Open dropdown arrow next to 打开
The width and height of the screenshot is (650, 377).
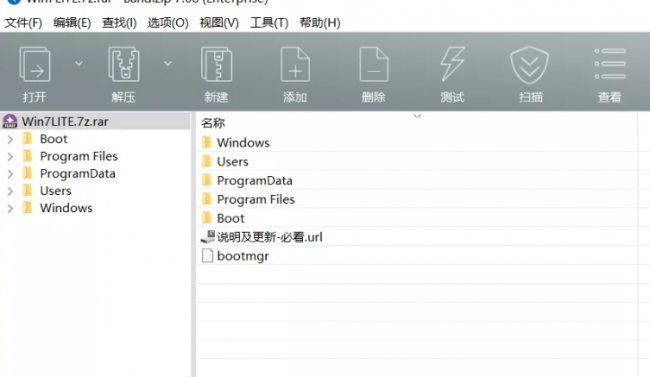[x=79, y=63]
